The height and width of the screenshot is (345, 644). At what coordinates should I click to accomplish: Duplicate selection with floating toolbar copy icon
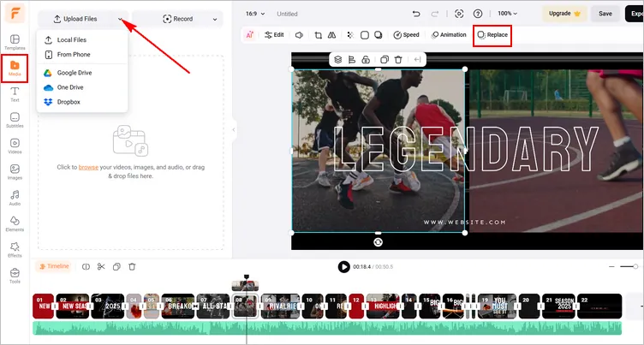click(x=385, y=60)
